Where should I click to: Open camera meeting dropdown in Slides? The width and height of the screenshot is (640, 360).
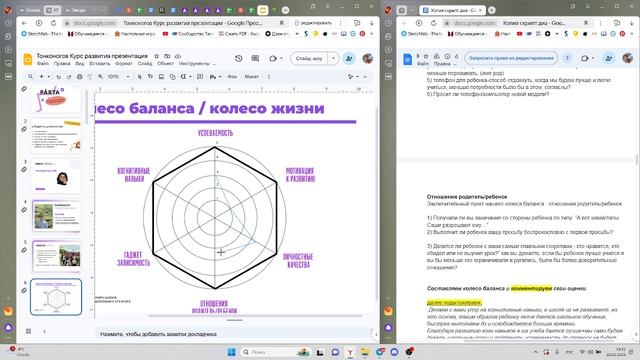[x=281, y=58]
